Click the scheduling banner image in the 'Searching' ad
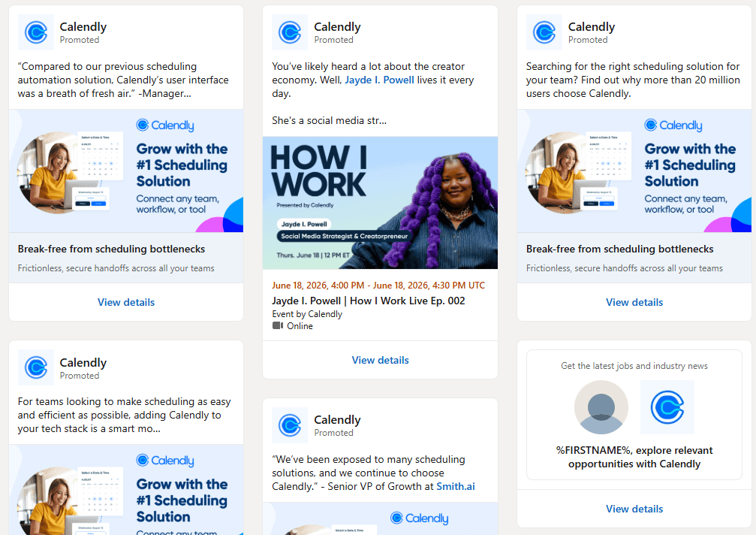Screen dimensions: 756x535 [634, 171]
